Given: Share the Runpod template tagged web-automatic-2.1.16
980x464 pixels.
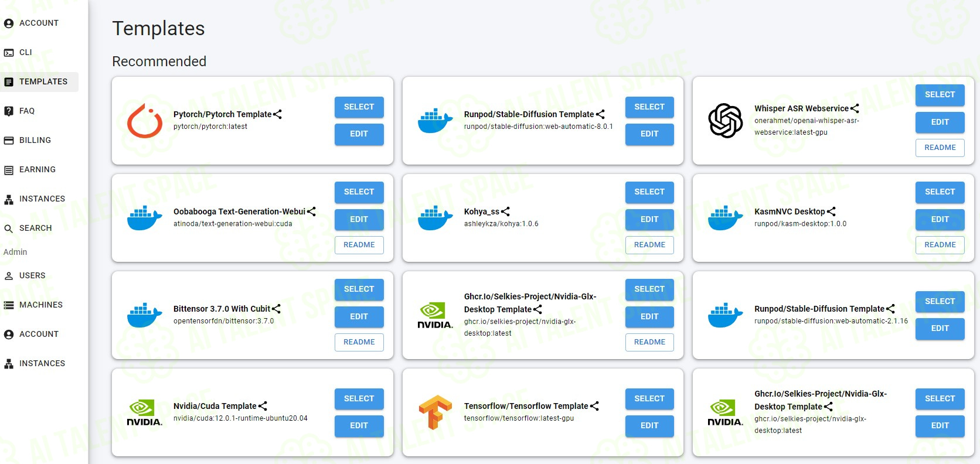Looking at the screenshot, I should point(890,309).
